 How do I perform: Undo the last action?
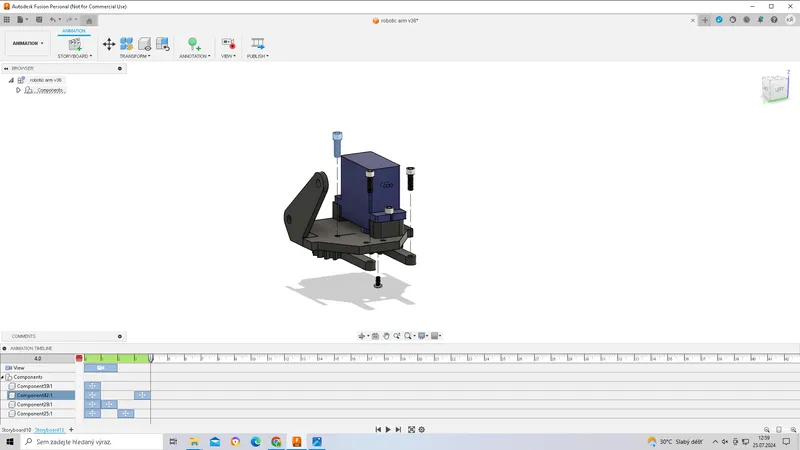[x=53, y=20]
